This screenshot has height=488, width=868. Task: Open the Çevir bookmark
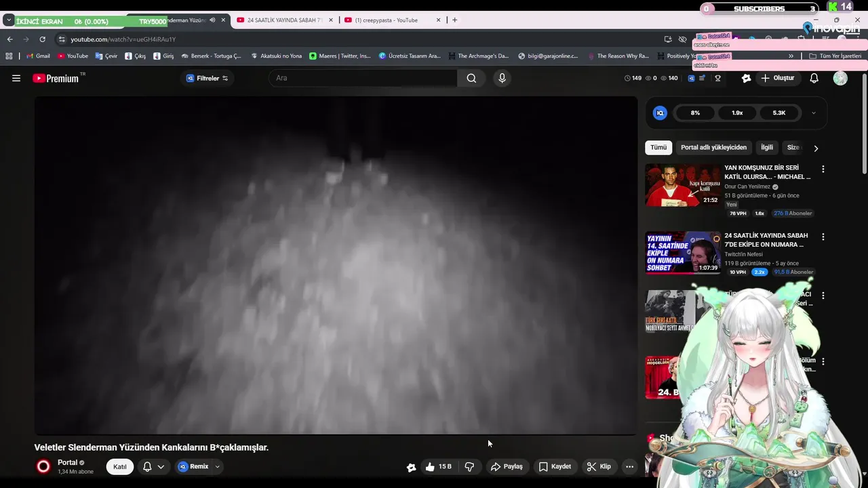106,56
